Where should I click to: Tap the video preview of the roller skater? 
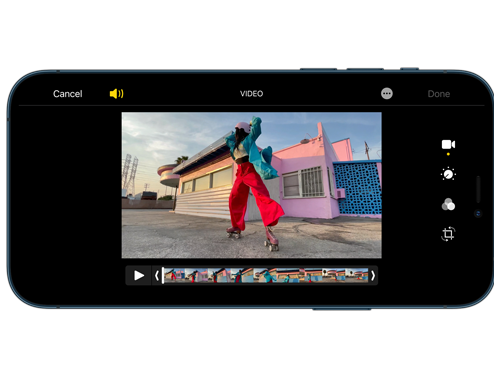(x=252, y=185)
